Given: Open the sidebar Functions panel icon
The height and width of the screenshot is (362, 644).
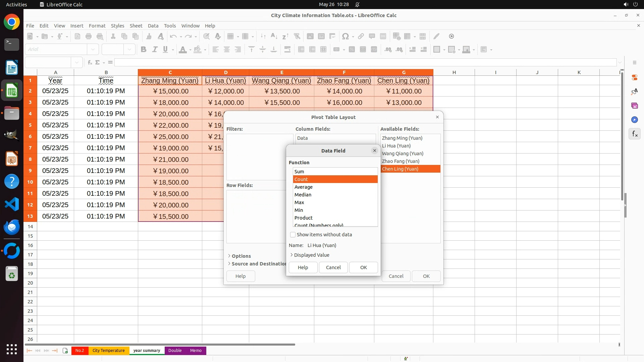Looking at the screenshot, I should pyautogui.click(x=634, y=134).
